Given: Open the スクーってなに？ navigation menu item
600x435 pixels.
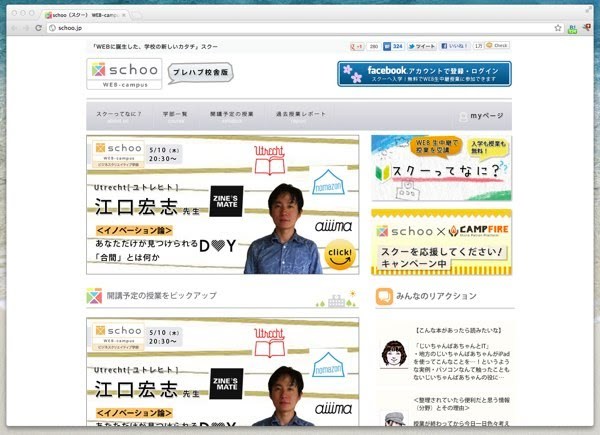Looking at the screenshot, I should (x=118, y=115).
